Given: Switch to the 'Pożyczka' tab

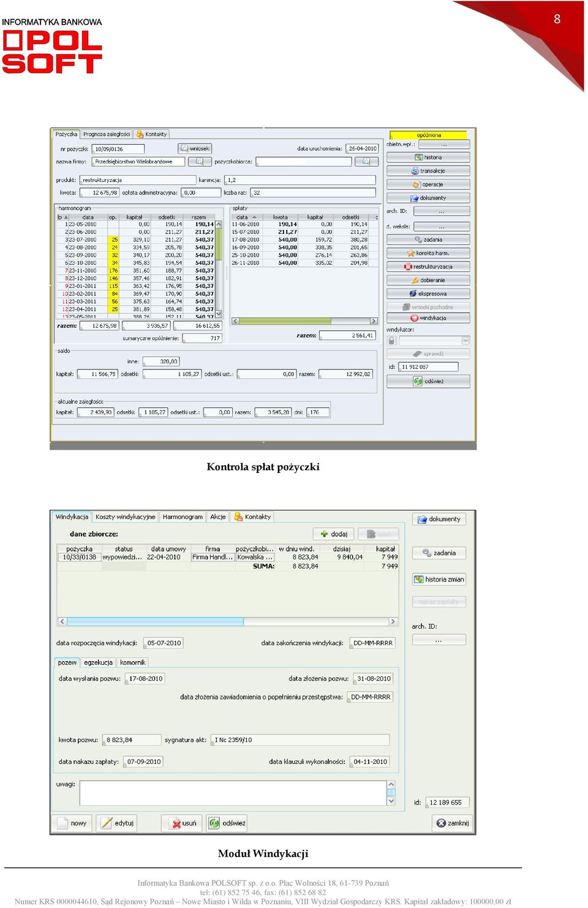Looking at the screenshot, I should coord(66,134).
